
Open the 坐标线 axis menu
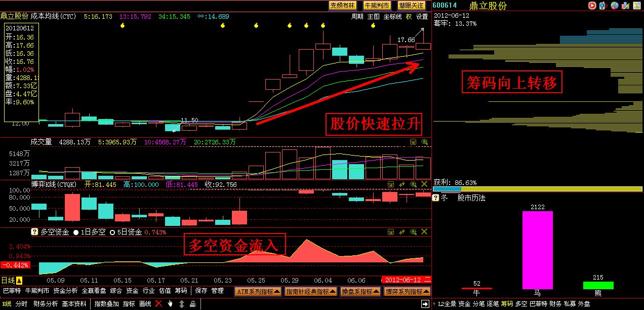tap(393, 16)
